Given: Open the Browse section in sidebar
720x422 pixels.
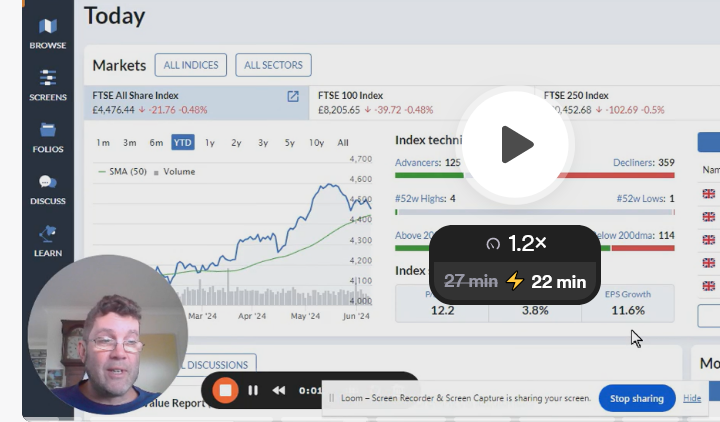Looking at the screenshot, I should point(48,34).
